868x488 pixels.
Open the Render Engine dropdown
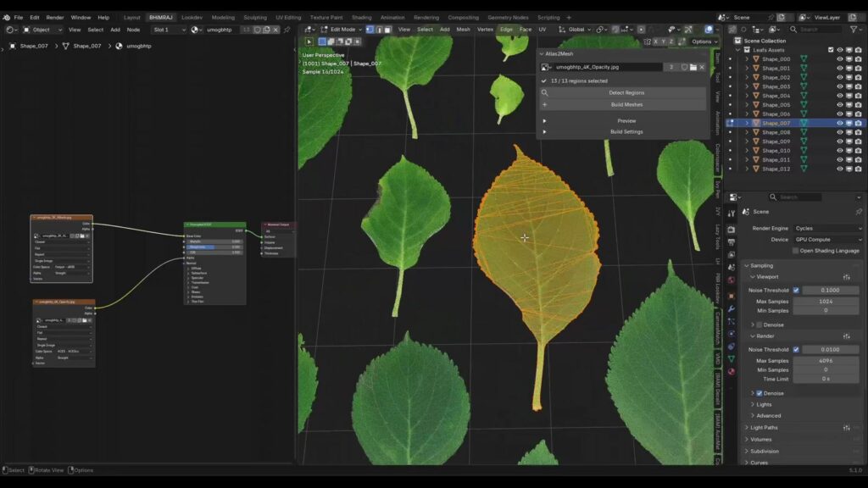827,229
